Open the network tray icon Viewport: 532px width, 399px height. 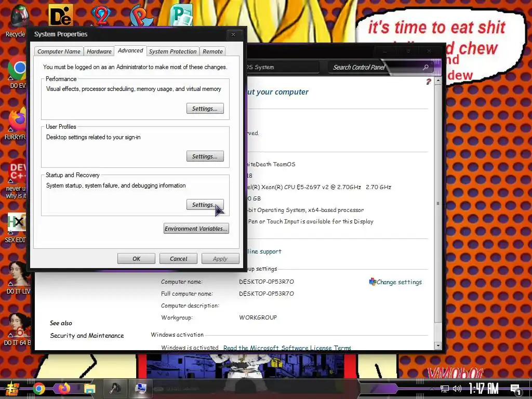444,389
